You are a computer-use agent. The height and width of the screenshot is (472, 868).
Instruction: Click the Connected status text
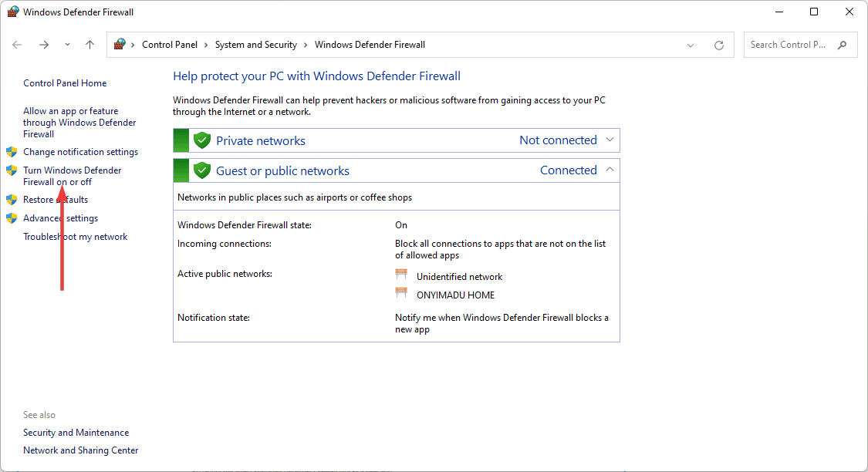(x=569, y=170)
